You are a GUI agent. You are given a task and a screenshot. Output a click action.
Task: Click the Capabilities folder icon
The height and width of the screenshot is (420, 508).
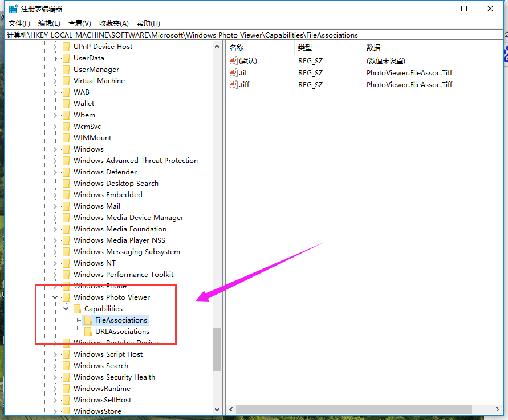click(x=76, y=308)
